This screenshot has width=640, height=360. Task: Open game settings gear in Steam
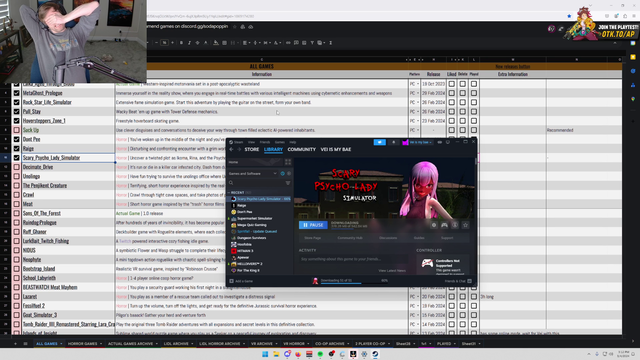coord(434,225)
